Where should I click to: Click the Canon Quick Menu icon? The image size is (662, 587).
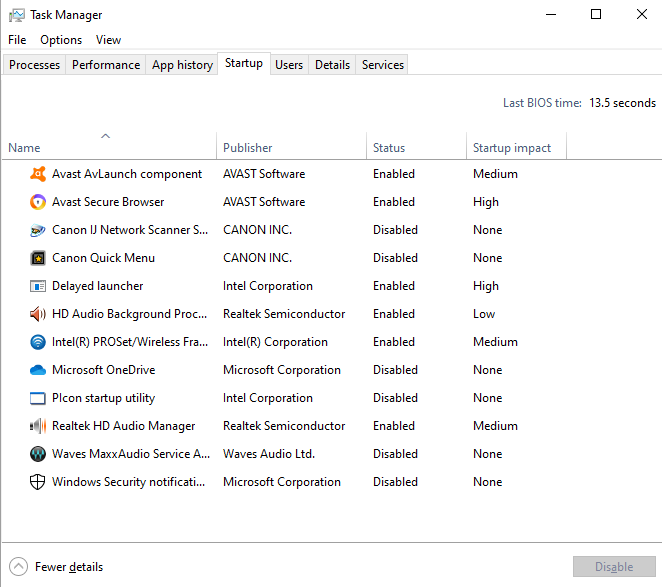[x=38, y=258]
